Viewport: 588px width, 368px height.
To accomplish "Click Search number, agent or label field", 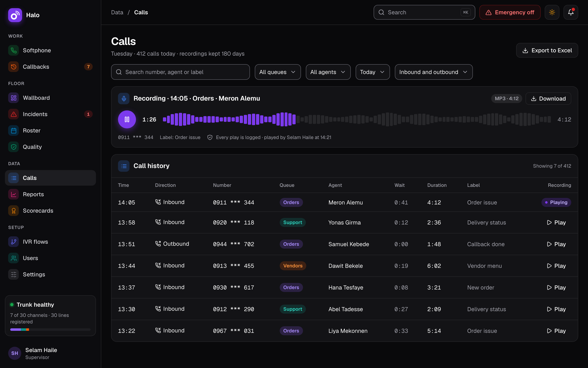I will pos(180,72).
